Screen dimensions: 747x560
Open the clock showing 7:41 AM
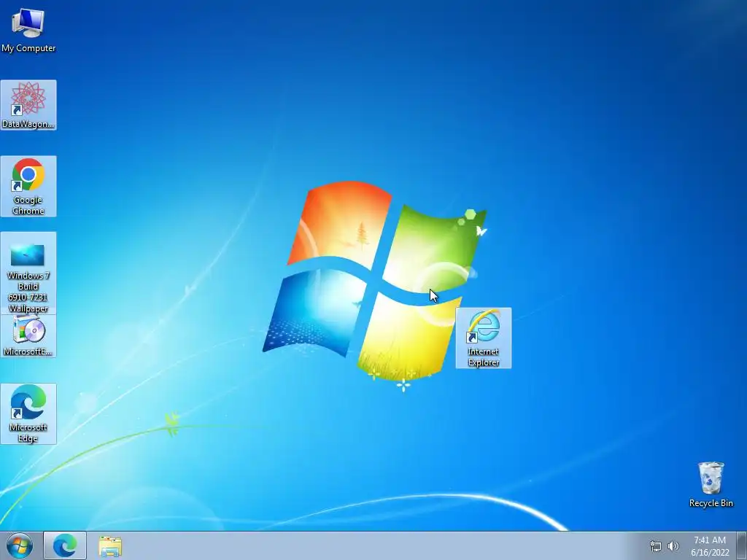(x=710, y=546)
